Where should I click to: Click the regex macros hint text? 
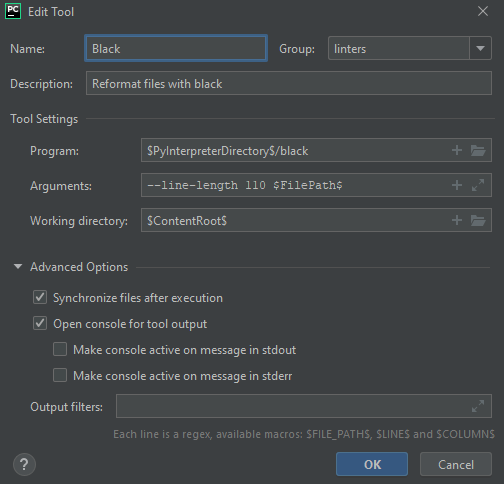click(304, 434)
